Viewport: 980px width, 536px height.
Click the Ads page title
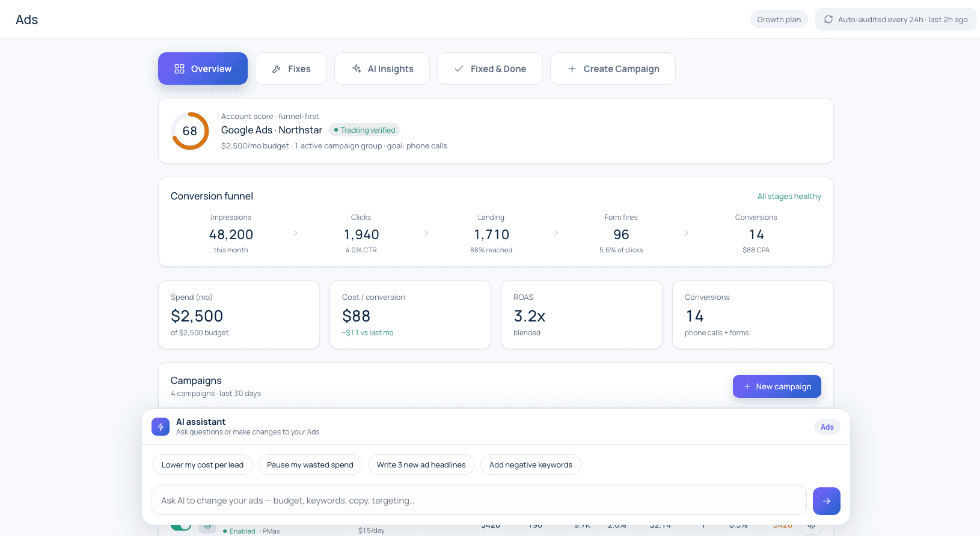tap(27, 19)
